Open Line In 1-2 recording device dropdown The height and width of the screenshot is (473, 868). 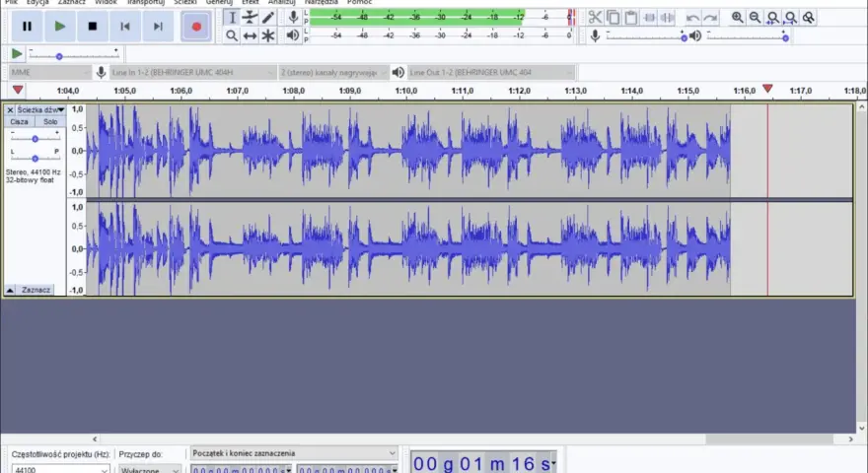click(192, 73)
